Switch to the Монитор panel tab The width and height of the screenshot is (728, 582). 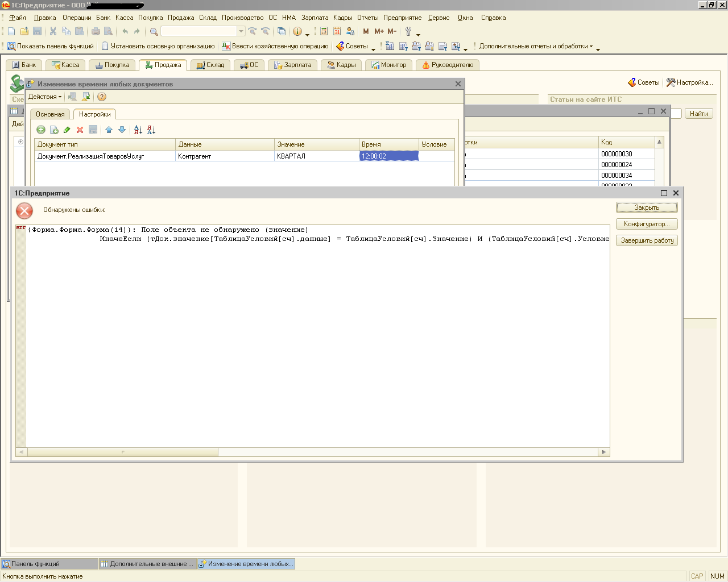point(389,65)
